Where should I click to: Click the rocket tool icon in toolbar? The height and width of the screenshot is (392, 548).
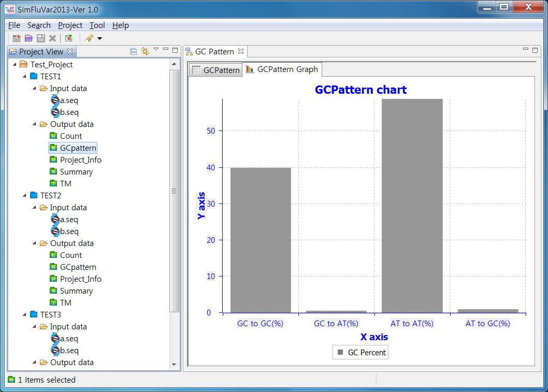click(x=90, y=38)
